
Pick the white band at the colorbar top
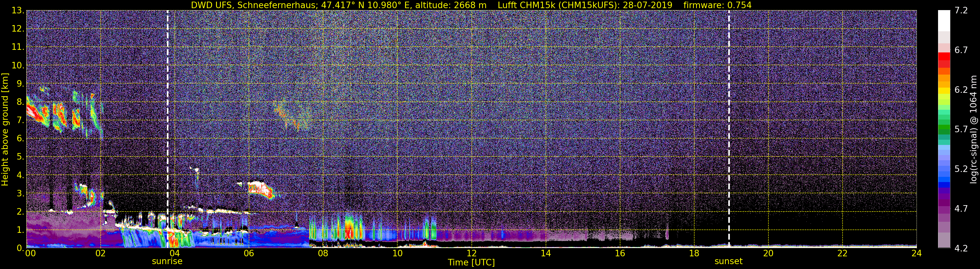point(944,21)
